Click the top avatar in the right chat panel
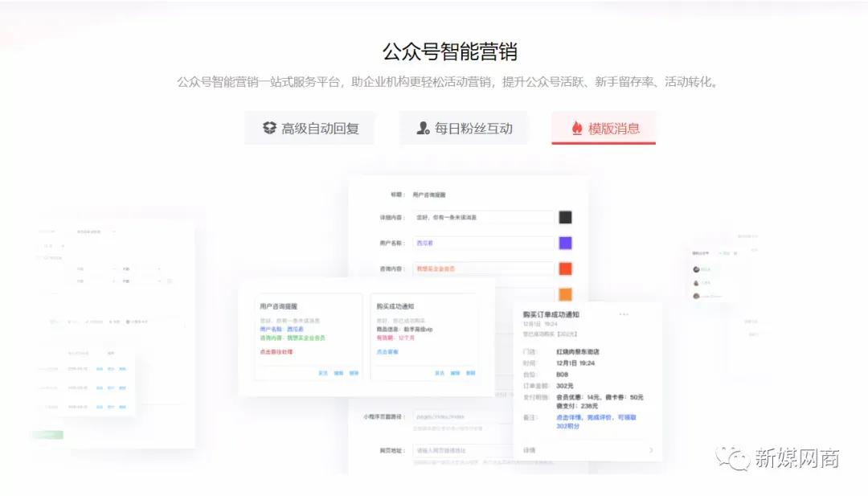 (x=696, y=268)
